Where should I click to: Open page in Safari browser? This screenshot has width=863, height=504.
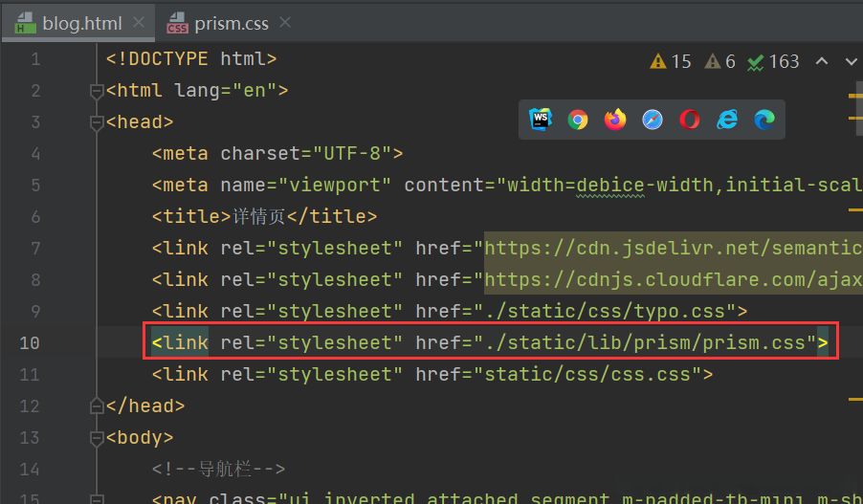coord(653,120)
